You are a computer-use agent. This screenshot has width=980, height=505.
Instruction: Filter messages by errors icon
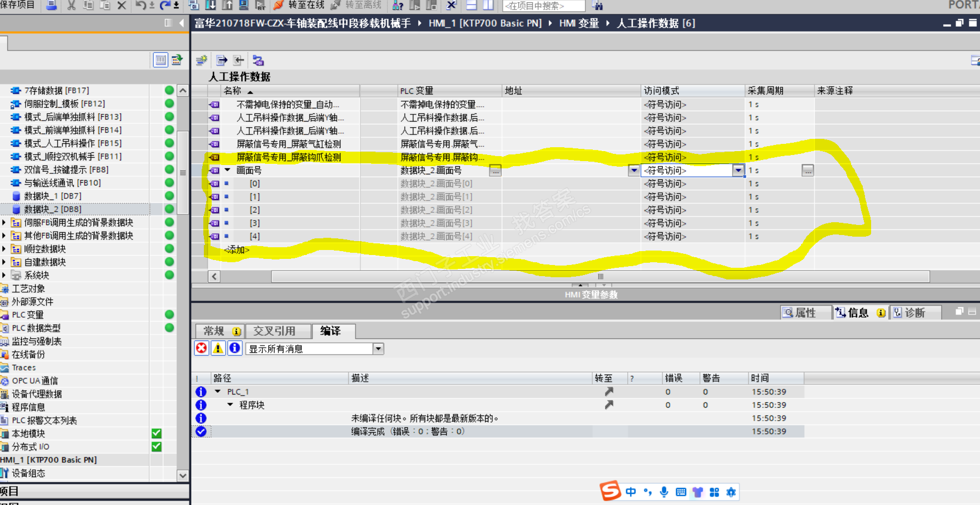click(201, 348)
